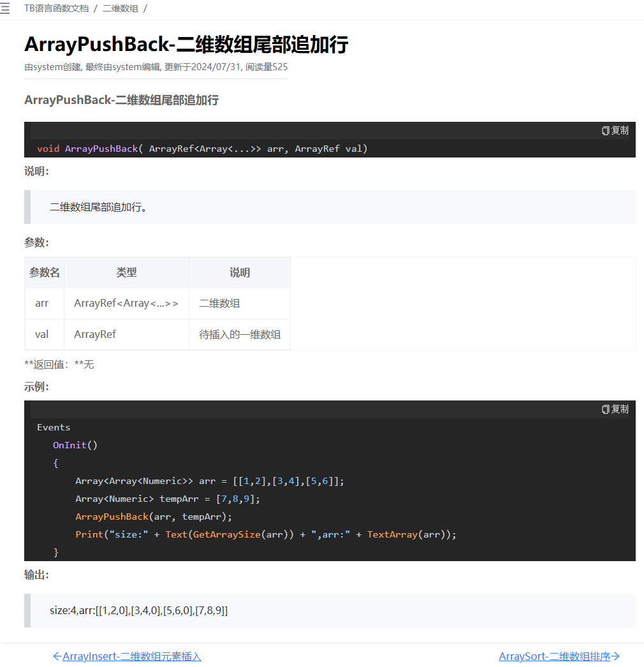The width and height of the screenshot is (644, 667).
Task: Select the arr parameter name cell
Action: (42, 304)
